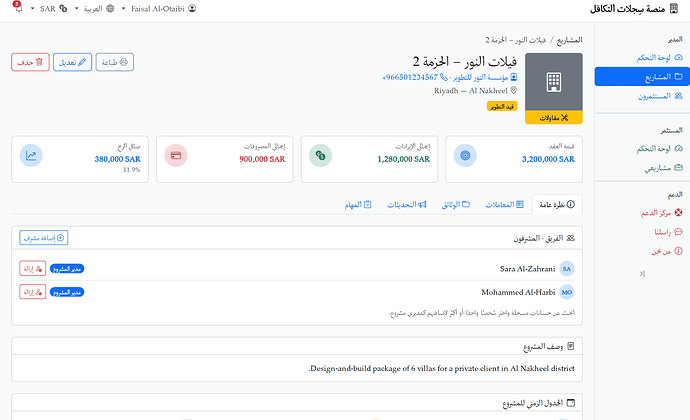
Task: Click إضافة مشرف add supervisor button
Action: [44, 238]
